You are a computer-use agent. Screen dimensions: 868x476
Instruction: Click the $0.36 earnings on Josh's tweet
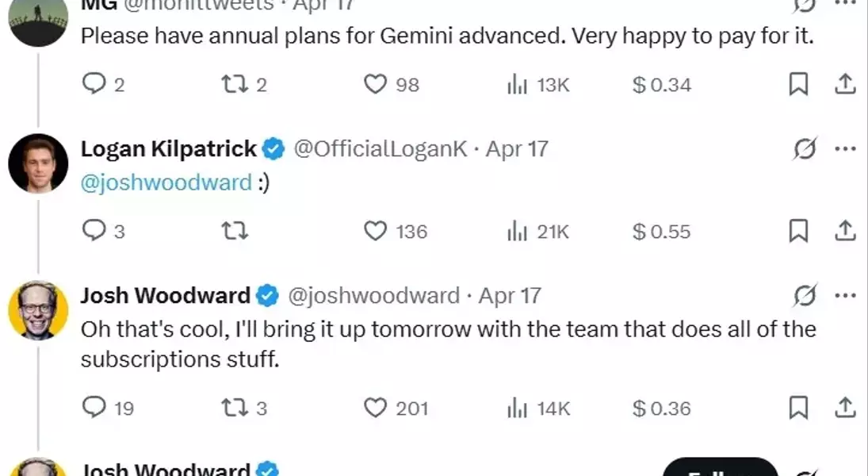click(662, 409)
